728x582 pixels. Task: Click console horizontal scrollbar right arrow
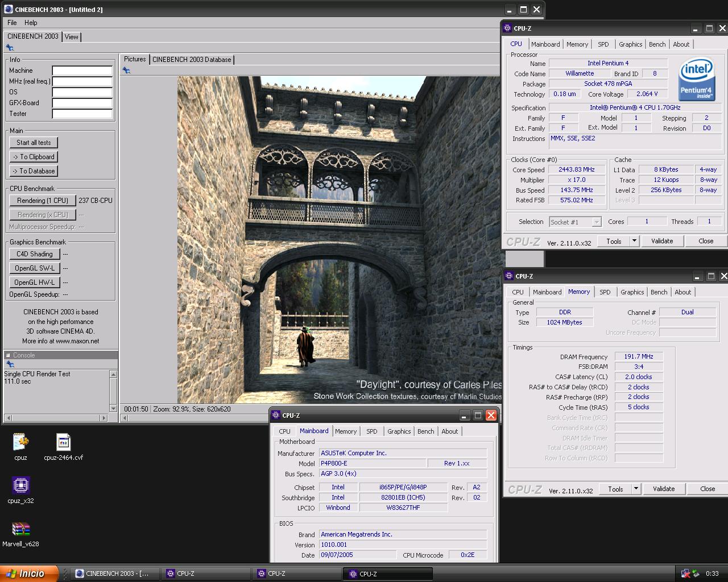pos(104,418)
